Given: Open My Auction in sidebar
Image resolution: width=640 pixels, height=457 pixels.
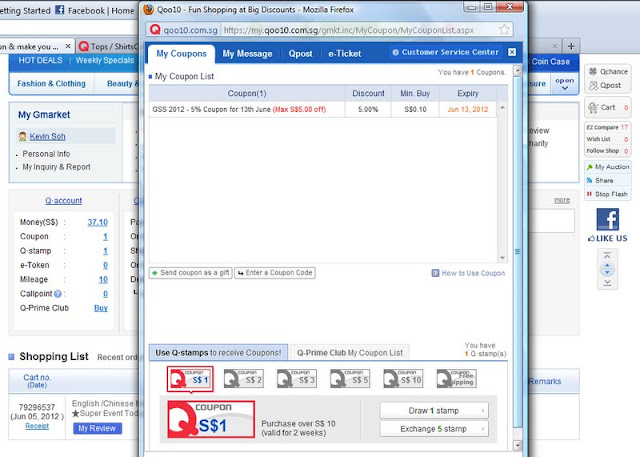Looking at the screenshot, I should pos(608,167).
